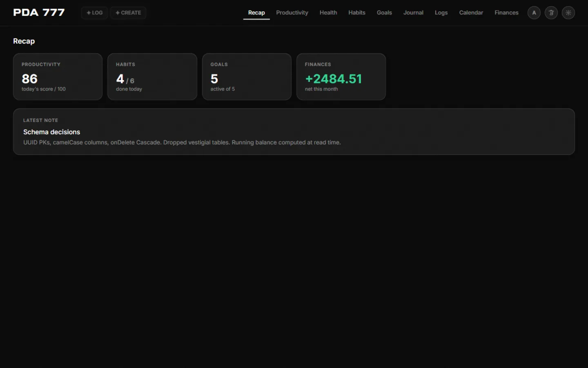Open the Finances net this month card

[x=341, y=76]
